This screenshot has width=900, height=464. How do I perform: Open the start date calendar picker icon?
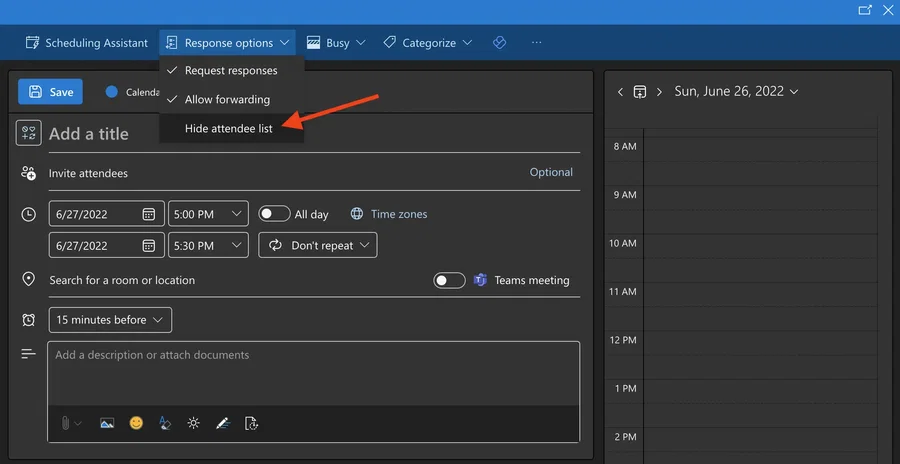pyautogui.click(x=149, y=214)
